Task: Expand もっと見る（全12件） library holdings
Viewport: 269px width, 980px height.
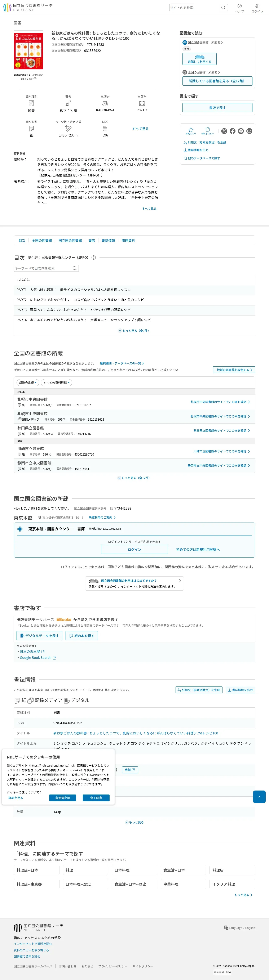Action: click(x=134, y=478)
